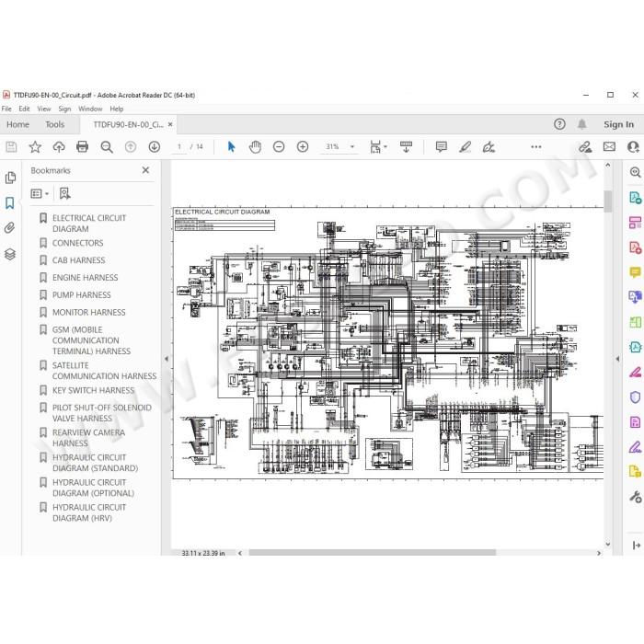Open ENGINE HARNESS bookmark
The image size is (644, 644).
[x=85, y=278]
